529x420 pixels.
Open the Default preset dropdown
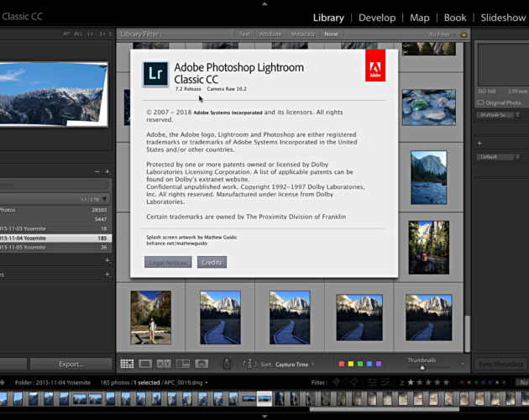(498, 157)
